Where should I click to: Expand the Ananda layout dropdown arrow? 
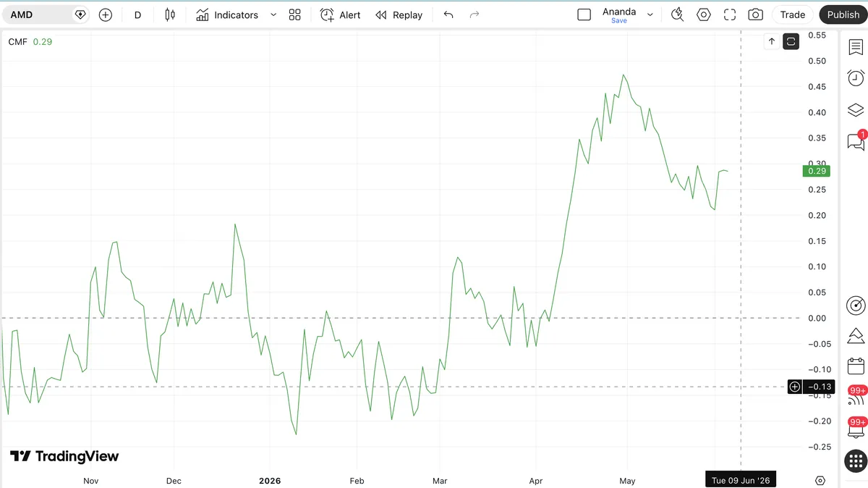pyautogui.click(x=650, y=14)
